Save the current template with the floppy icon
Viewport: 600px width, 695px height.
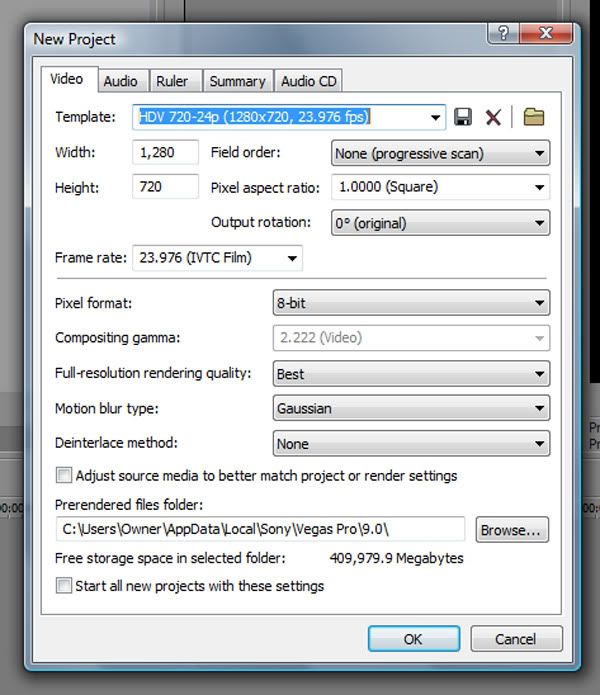(x=463, y=117)
